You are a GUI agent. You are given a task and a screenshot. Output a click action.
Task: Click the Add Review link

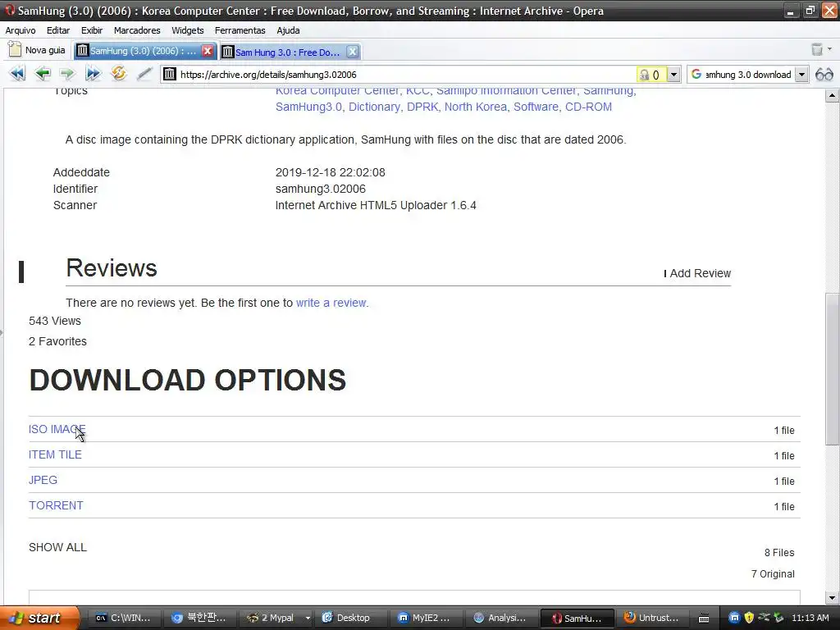click(697, 273)
